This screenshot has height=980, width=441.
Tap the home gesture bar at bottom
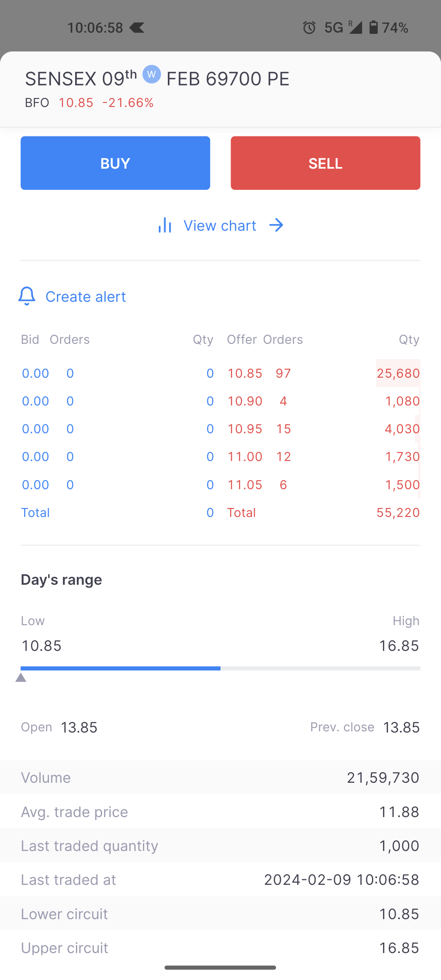click(220, 967)
